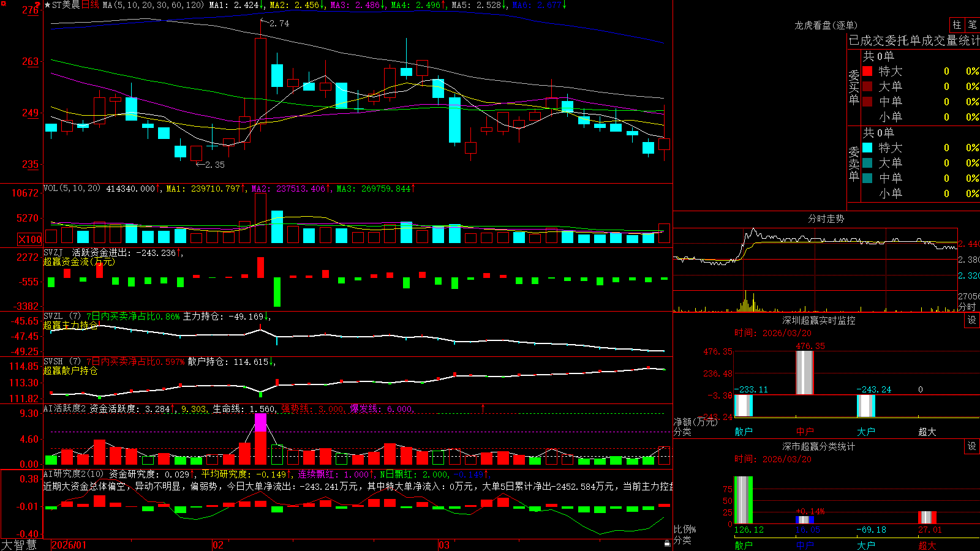Click the 126.12 散户 ratio value
980x551 pixels.
[x=749, y=530]
